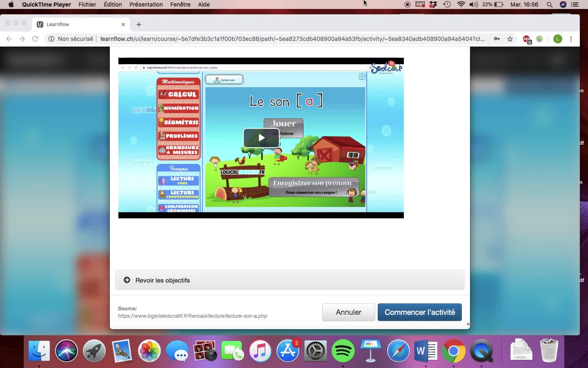The image size is (588, 368).
Task: Open a new browser tab
Action: 139,25
